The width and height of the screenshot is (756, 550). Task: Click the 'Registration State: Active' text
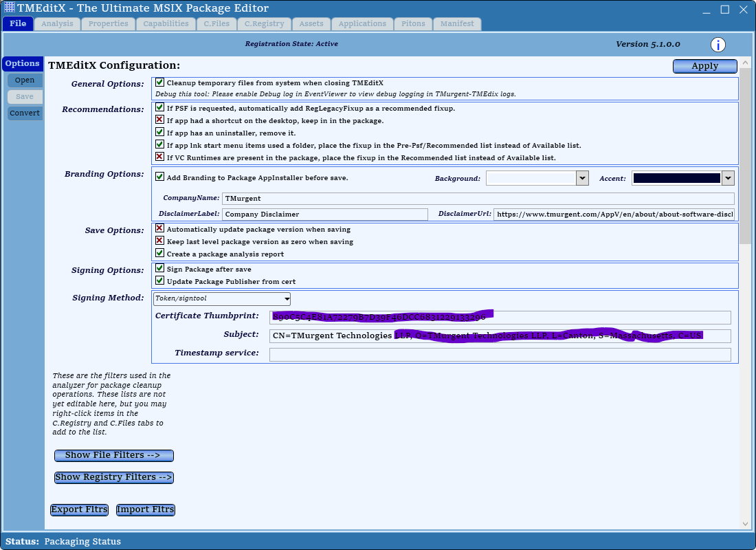291,44
